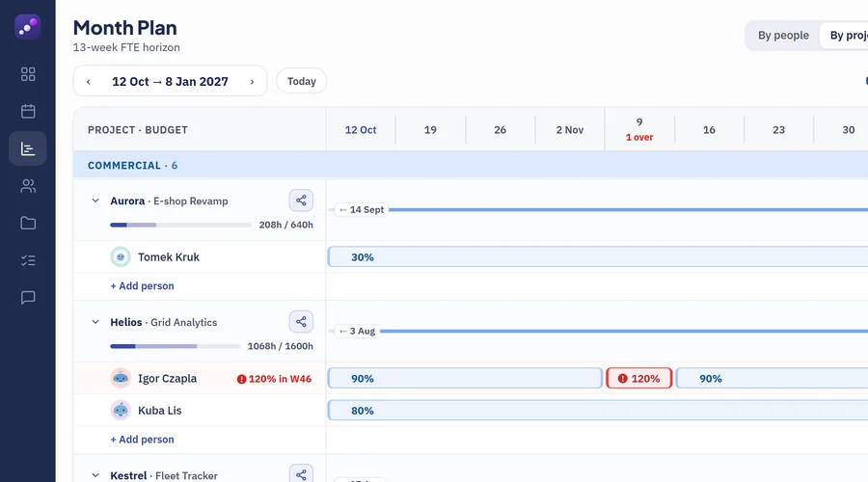Viewport: 868px width, 482px height.
Task: Click the 26 week column header
Action: click(500, 130)
